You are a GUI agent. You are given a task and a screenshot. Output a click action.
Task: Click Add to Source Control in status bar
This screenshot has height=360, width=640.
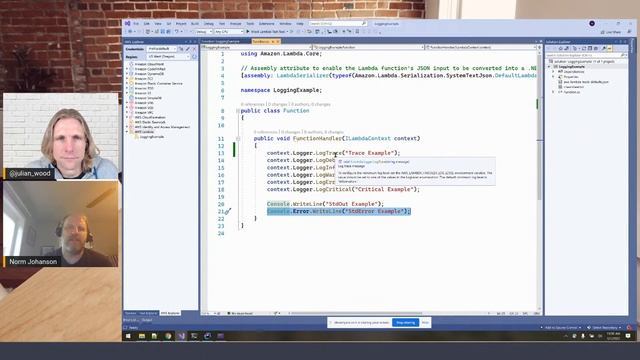560,328
